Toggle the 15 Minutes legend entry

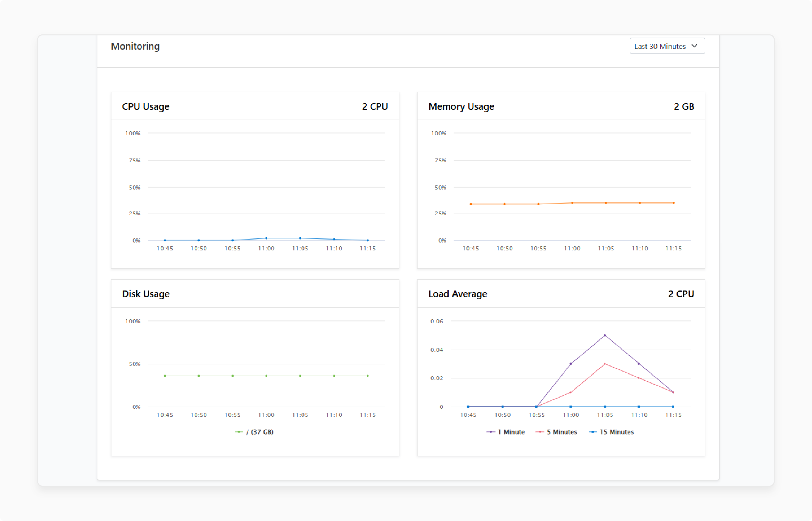(x=611, y=432)
